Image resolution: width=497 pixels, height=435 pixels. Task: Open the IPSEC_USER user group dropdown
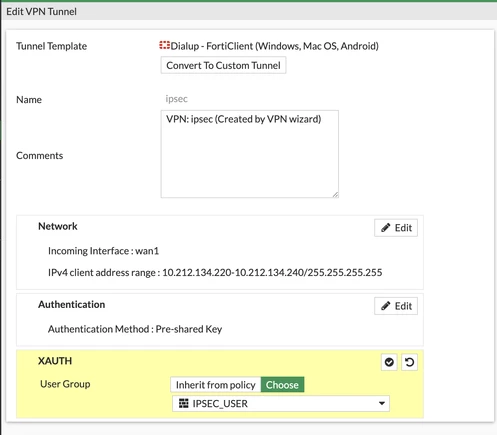[x=281, y=403]
